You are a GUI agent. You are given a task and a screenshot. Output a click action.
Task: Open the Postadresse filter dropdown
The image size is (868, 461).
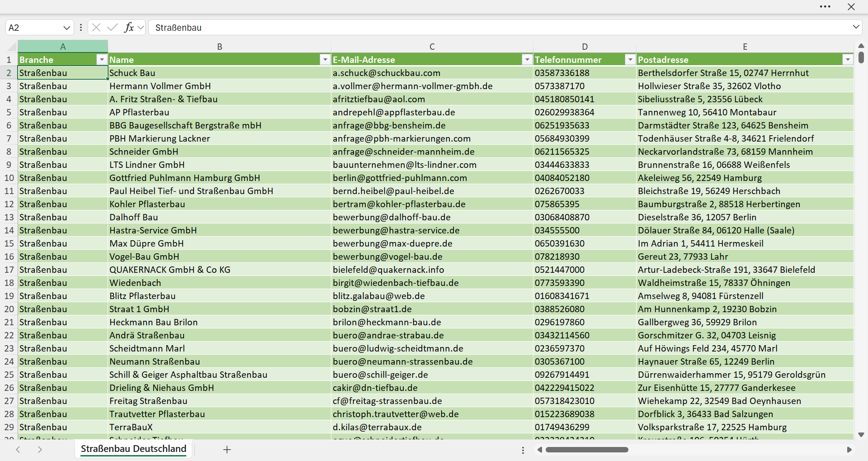click(848, 60)
